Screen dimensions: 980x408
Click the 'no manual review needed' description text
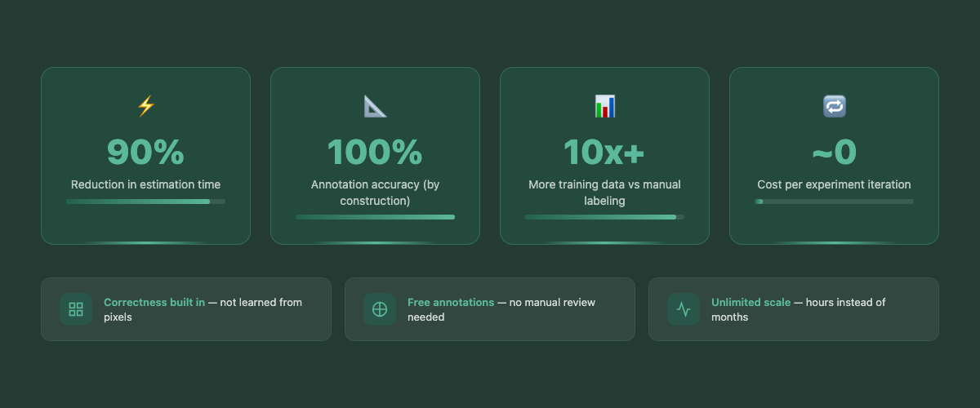tap(501, 309)
